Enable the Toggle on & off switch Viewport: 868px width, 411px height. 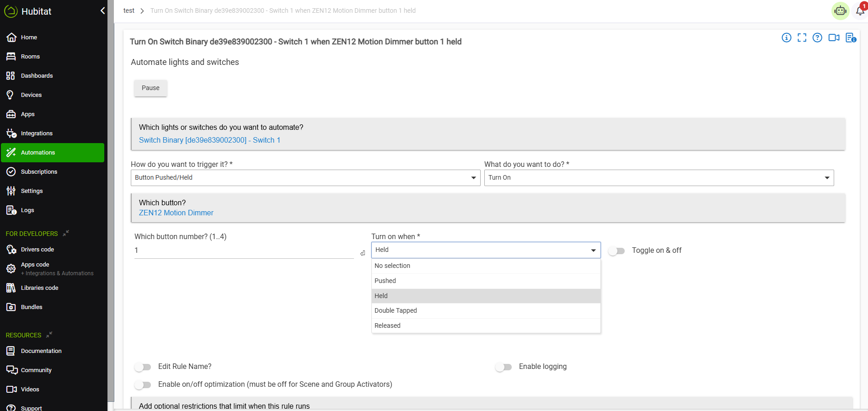616,251
